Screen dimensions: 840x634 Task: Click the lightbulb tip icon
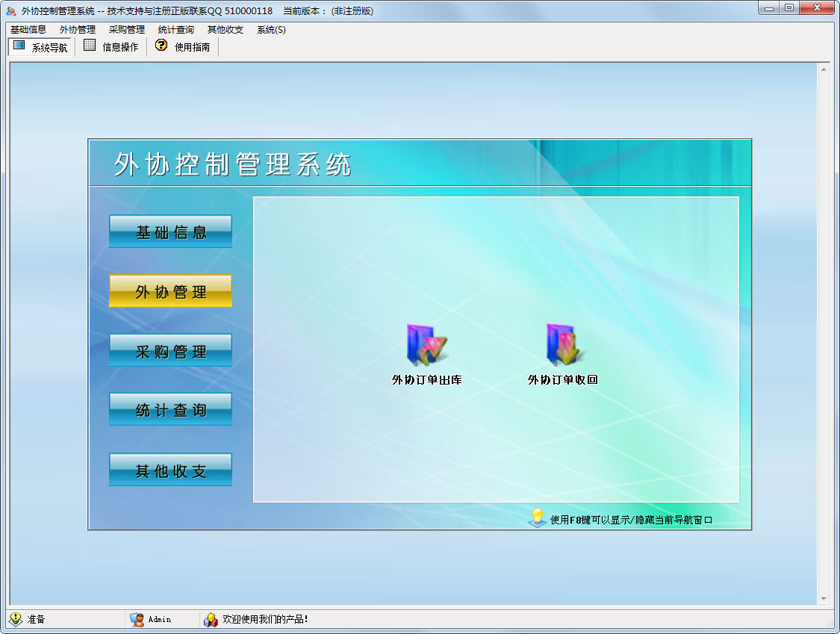click(x=537, y=518)
